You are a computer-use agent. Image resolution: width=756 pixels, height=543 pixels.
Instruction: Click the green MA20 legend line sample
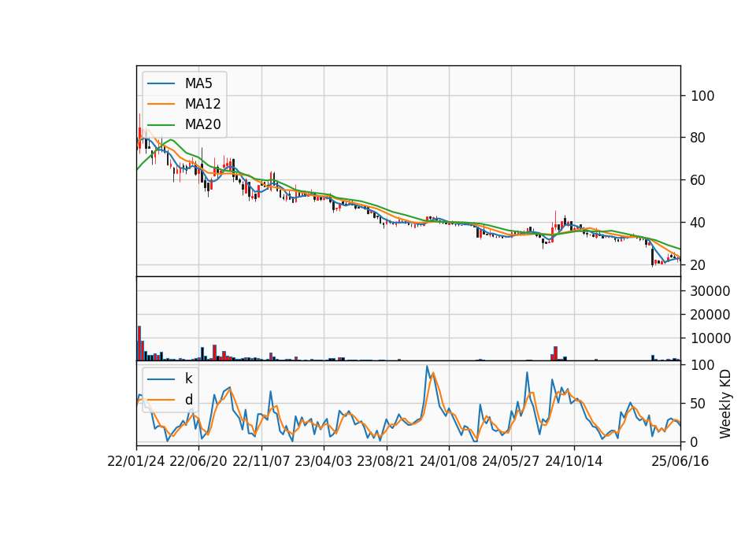click(x=161, y=124)
